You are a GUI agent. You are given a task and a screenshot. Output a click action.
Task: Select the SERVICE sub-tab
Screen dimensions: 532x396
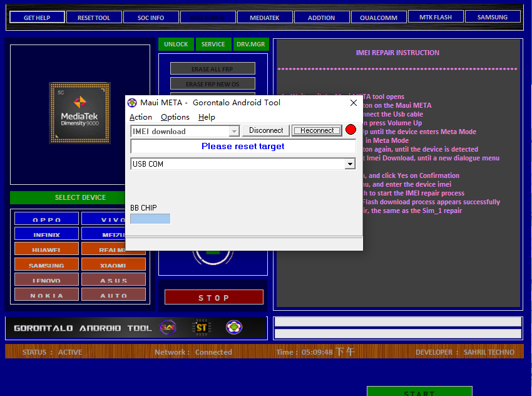tap(213, 44)
